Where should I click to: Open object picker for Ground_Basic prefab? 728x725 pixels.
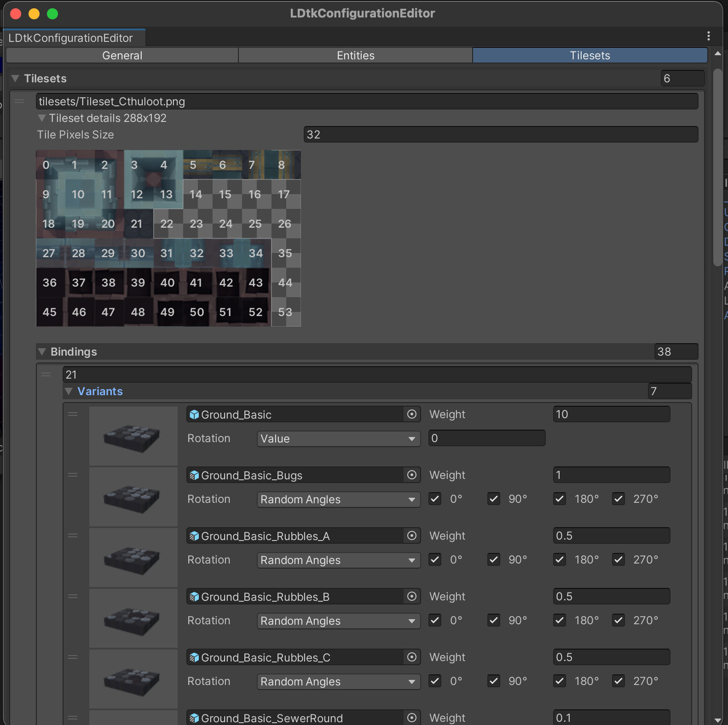pos(412,414)
